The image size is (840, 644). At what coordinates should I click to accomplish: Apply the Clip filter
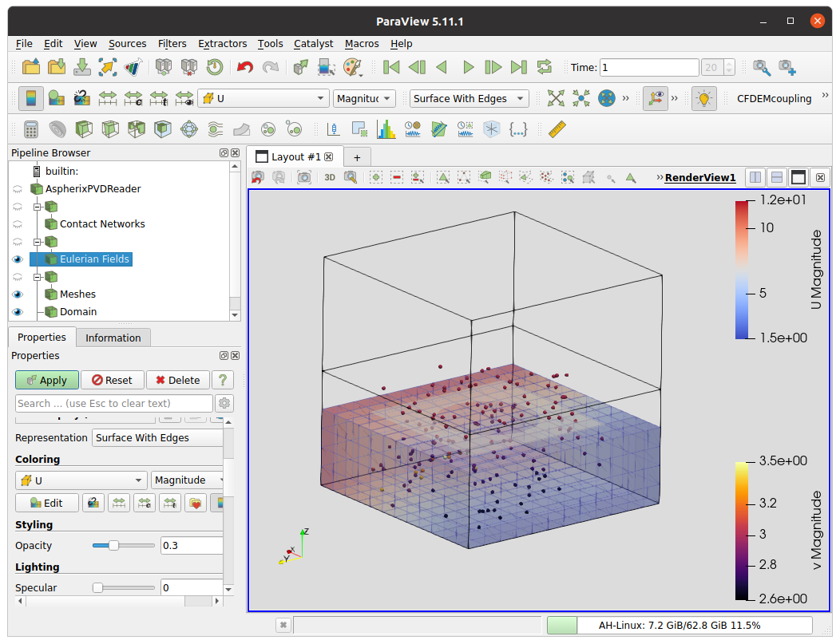point(84,129)
